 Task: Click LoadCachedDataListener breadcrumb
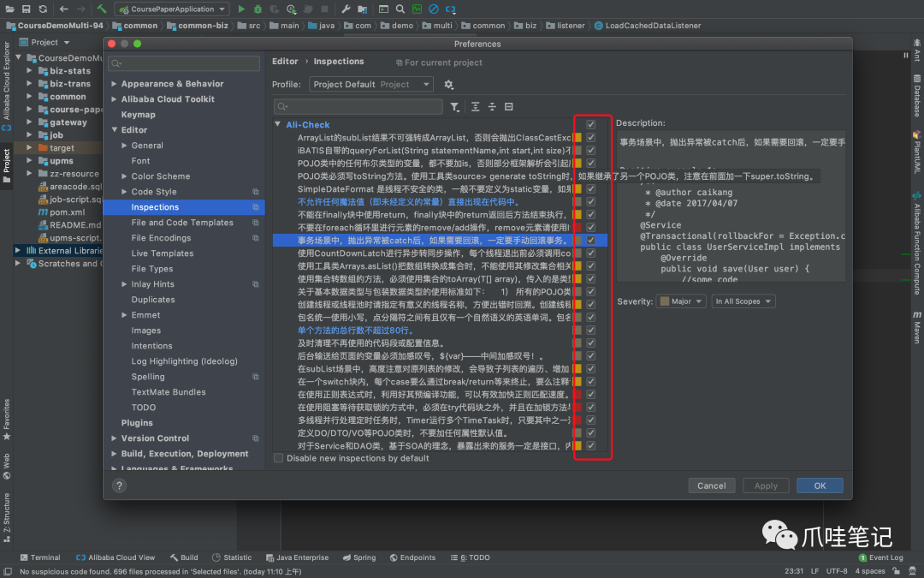(x=648, y=26)
